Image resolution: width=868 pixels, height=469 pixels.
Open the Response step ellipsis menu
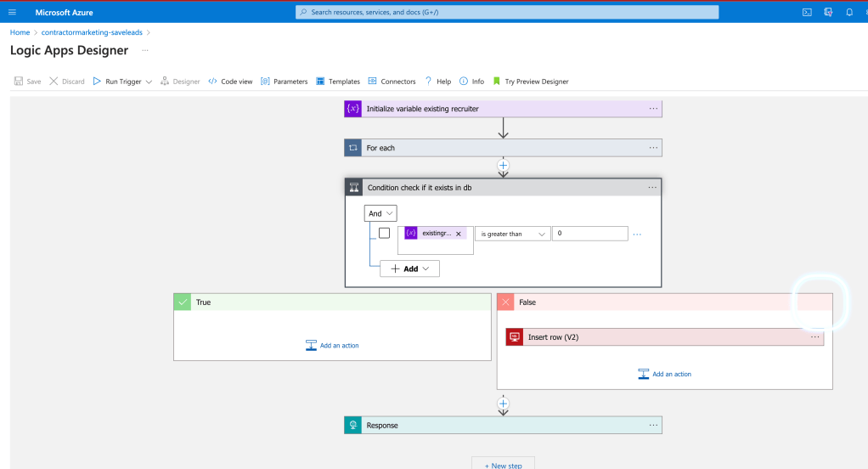tap(653, 426)
